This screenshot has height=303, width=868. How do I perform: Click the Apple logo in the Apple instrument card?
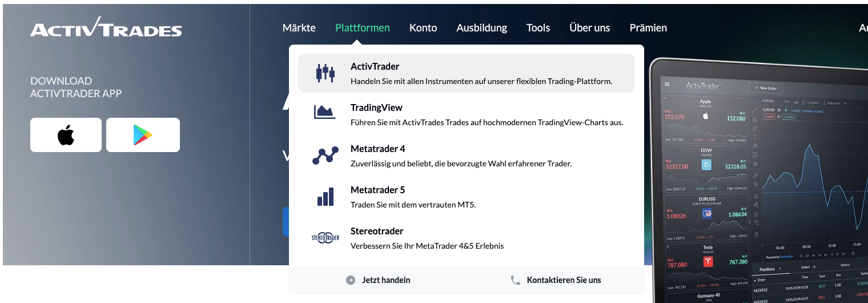[x=705, y=115]
